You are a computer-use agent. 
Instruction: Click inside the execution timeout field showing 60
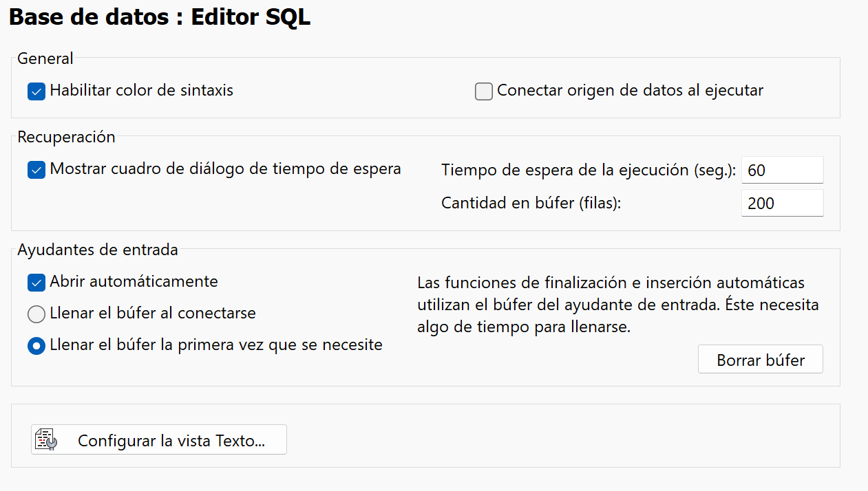click(782, 169)
